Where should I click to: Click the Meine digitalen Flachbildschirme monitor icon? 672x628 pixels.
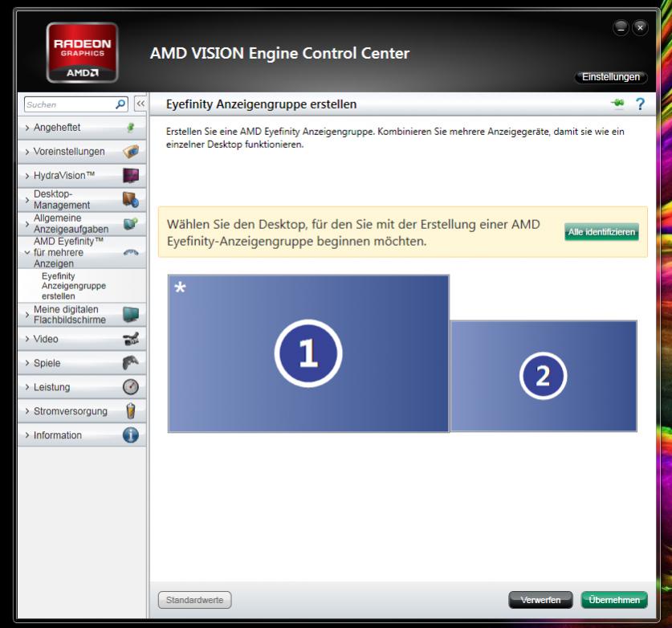[x=131, y=314]
